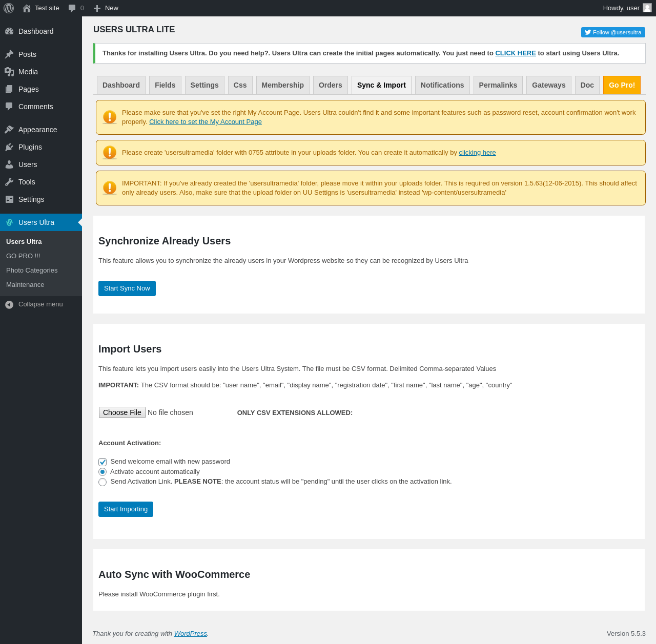Switch to the Permalinks tab
This screenshot has width=656, height=644.
click(498, 85)
